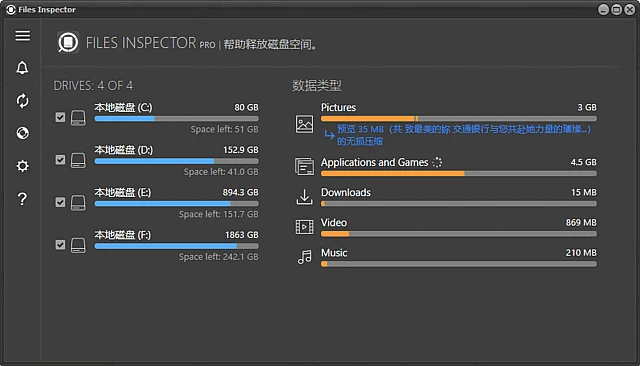Maximize the Files Inspector window

[x=617, y=9]
